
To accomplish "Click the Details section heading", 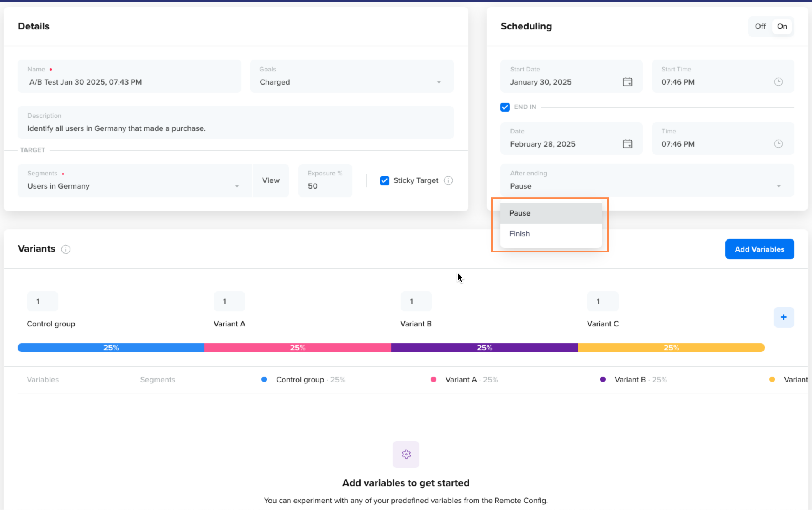I will [x=33, y=26].
